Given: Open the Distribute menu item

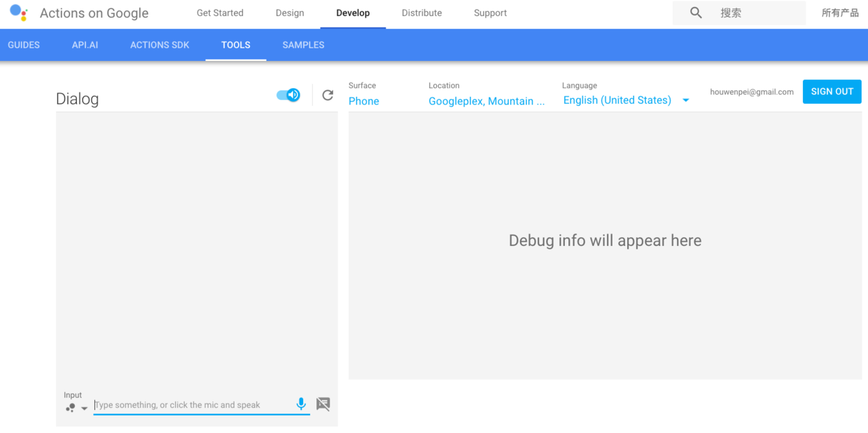Looking at the screenshot, I should [x=421, y=13].
